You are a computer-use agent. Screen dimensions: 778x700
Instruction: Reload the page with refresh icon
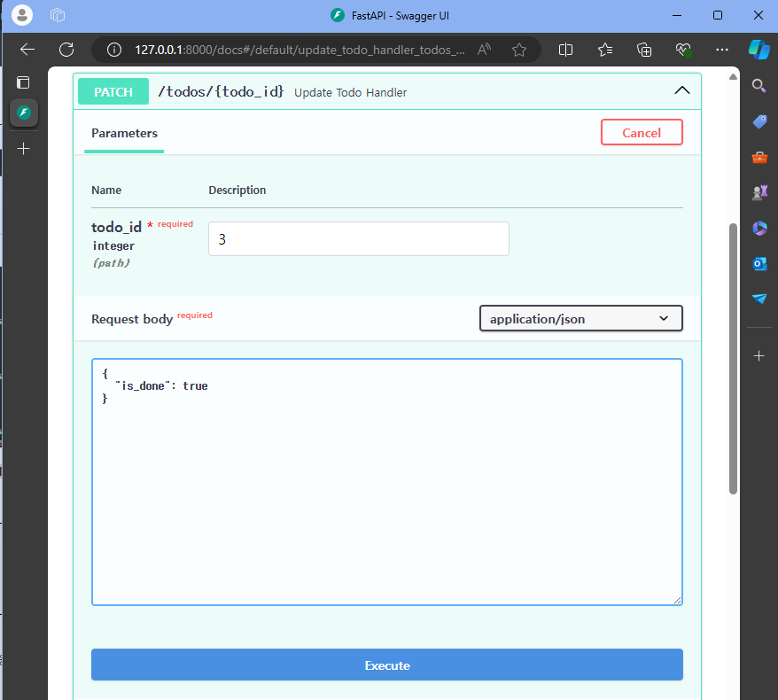coord(66,50)
